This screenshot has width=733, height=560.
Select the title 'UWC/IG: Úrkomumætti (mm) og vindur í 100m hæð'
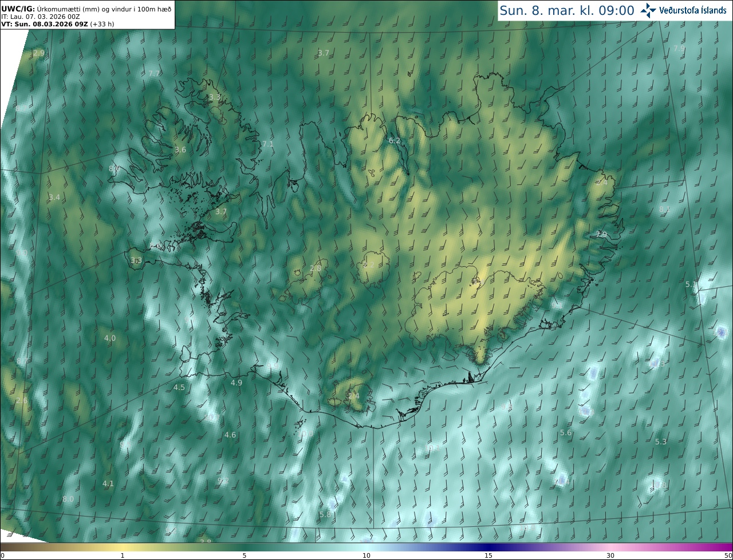86,9
